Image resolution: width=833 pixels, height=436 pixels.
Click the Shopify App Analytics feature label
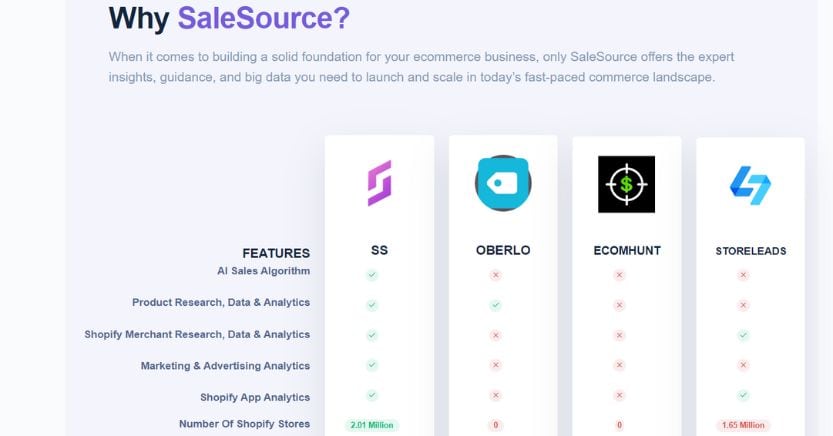point(255,397)
